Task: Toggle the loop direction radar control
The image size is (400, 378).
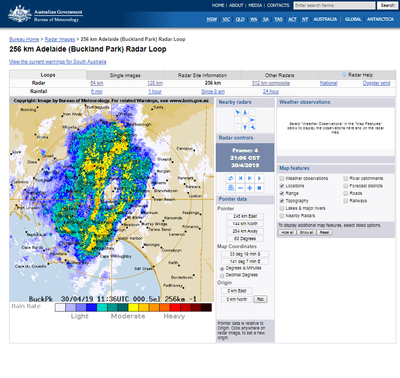Action: point(231,178)
